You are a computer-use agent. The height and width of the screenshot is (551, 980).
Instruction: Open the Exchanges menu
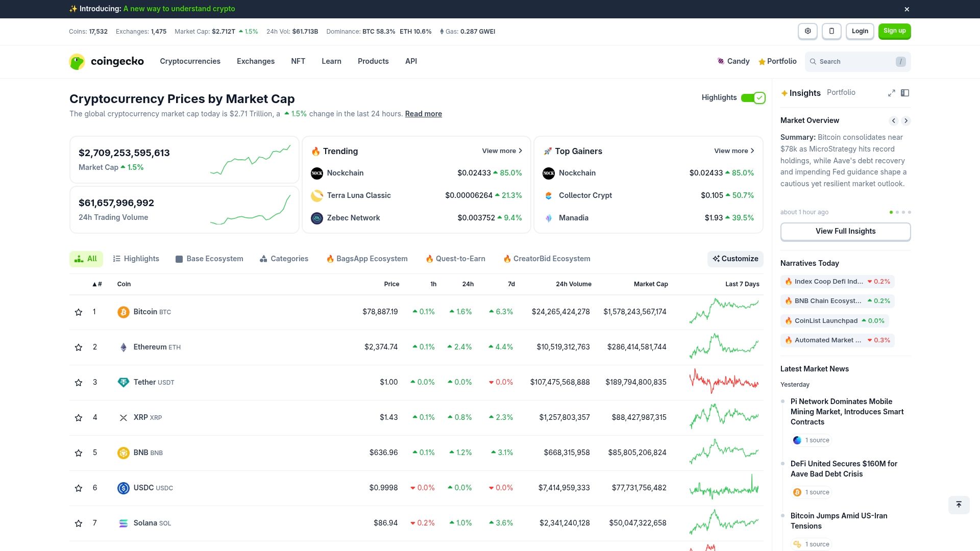pos(256,61)
